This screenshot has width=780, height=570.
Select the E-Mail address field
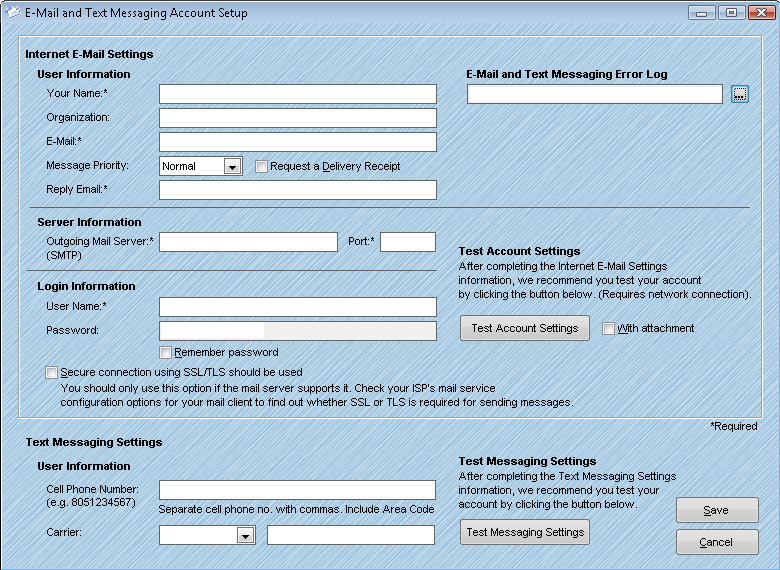[298, 142]
